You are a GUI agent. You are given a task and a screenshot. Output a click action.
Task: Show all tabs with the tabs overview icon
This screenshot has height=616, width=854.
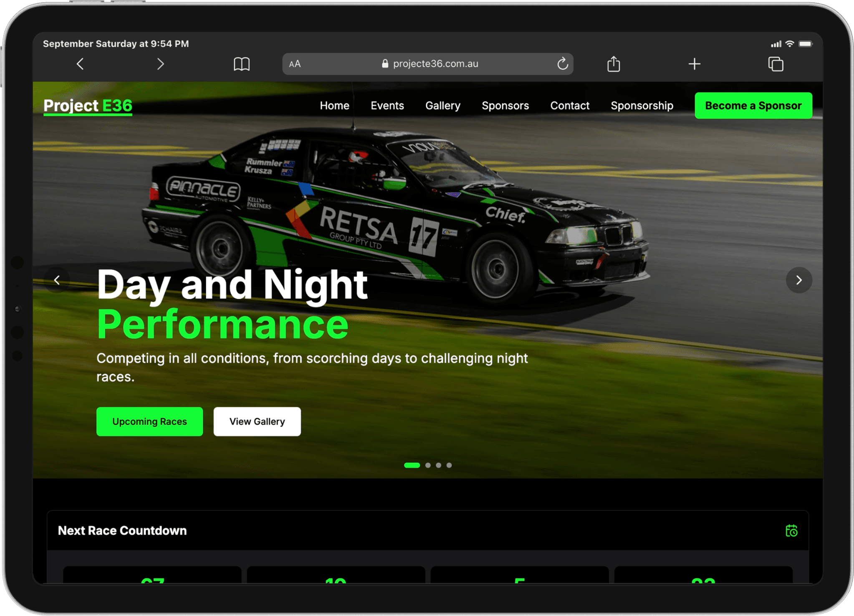pyautogui.click(x=776, y=64)
